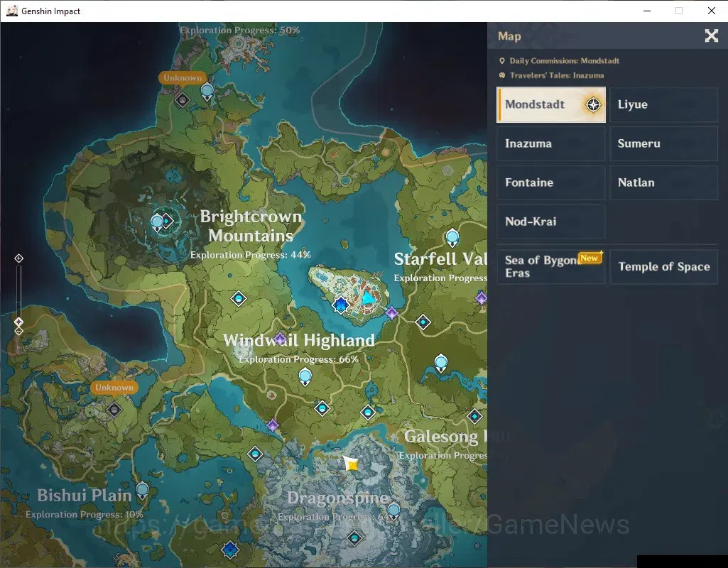The width and height of the screenshot is (728, 568).
Task: Select teleport waypoint below Brightcrown Mountains exploration progress
Action: (x=239, y=298)
